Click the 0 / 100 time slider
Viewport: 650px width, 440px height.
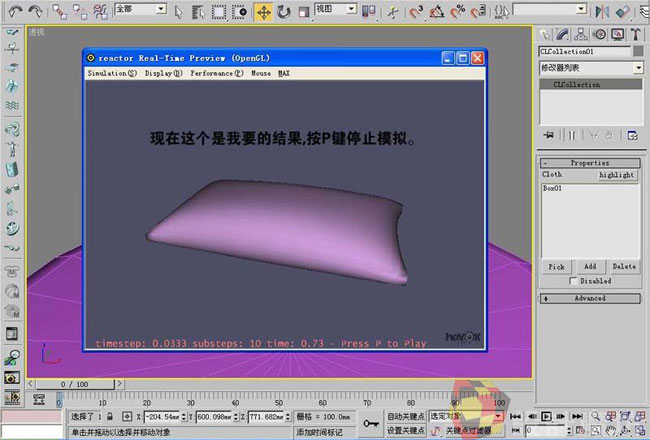pos(75,384)
